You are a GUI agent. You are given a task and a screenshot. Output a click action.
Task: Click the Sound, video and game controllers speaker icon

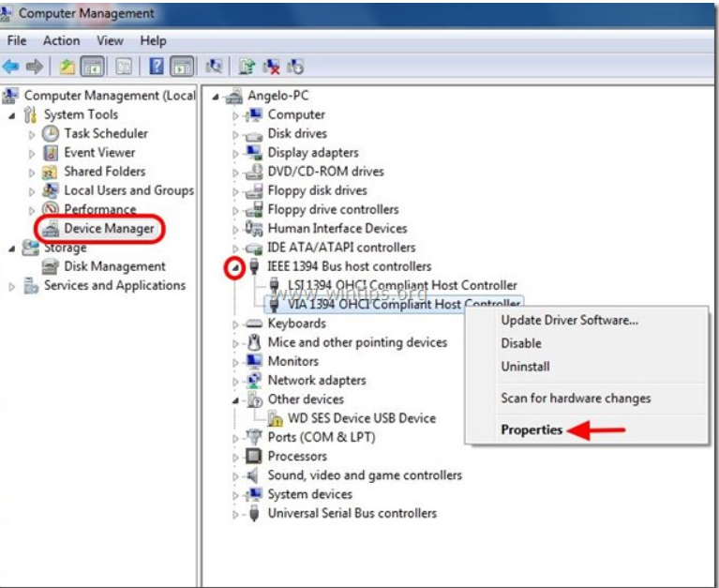[253, 475]
